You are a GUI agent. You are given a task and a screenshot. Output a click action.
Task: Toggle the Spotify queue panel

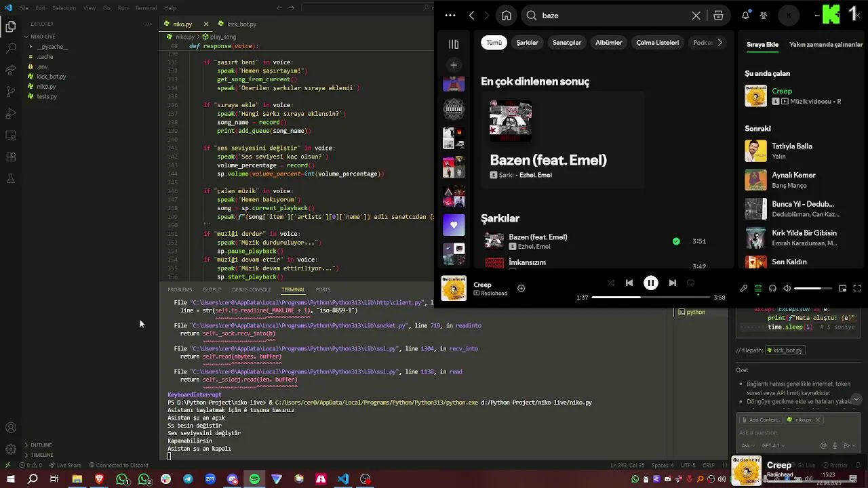pyautogui.click(x=758, y=289)
